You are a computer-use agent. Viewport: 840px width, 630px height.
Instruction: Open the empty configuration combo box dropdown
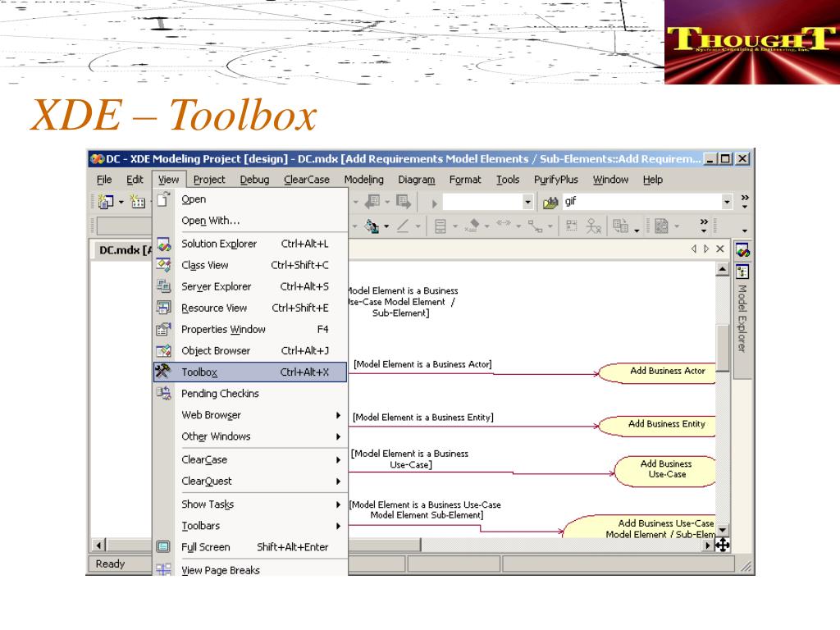click(x=527, y=202)
